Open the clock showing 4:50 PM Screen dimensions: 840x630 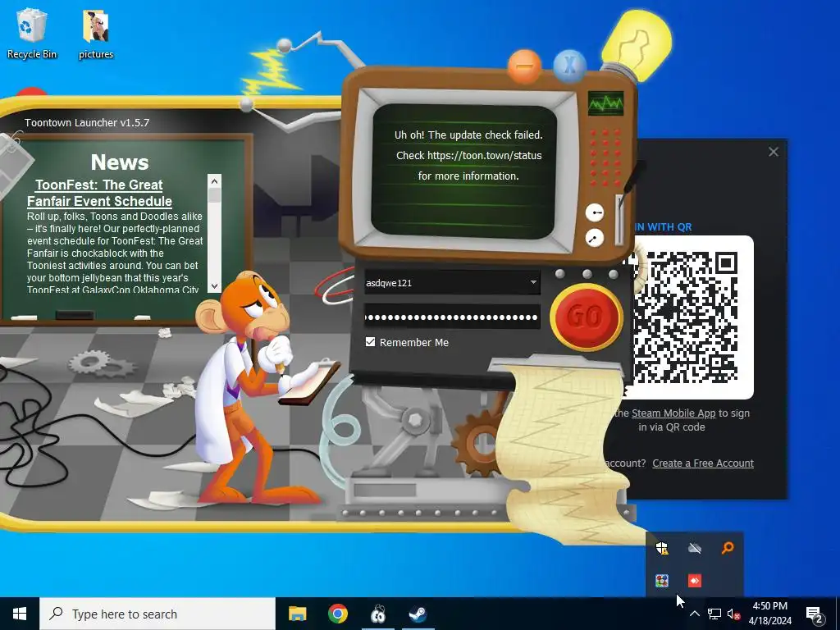769,614
